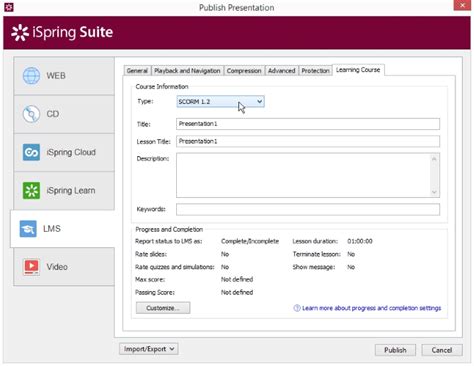Viewport: 474px width, 366px height.
Task: Open the Playback and Navigation tab
Action: [x=187, y=71]
